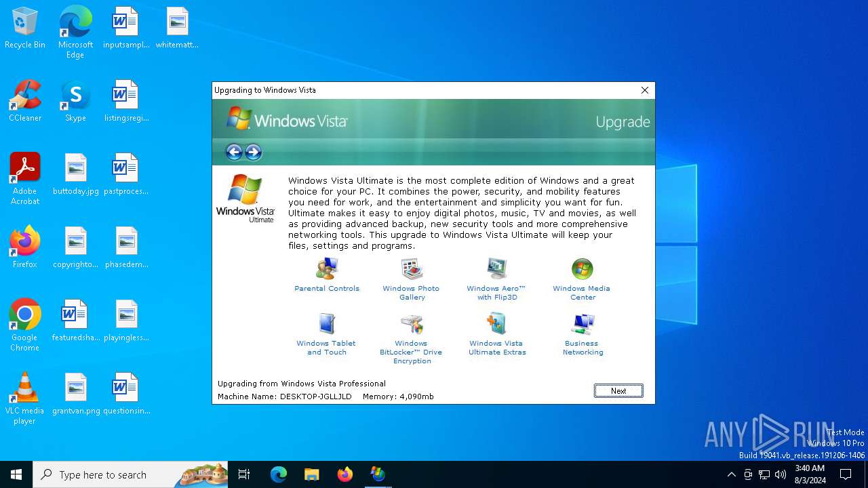
Task: Select the pastproces... Word document
Action: (x=125, y=175)
